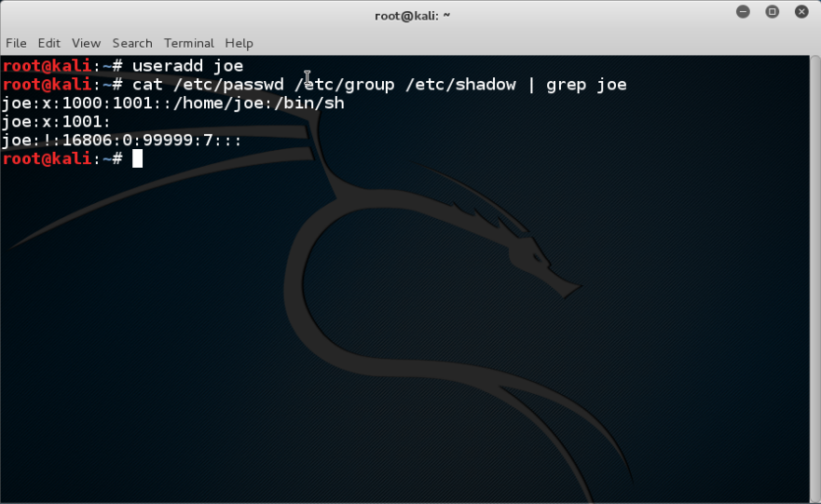Open the Search menu

coord(132,43)
